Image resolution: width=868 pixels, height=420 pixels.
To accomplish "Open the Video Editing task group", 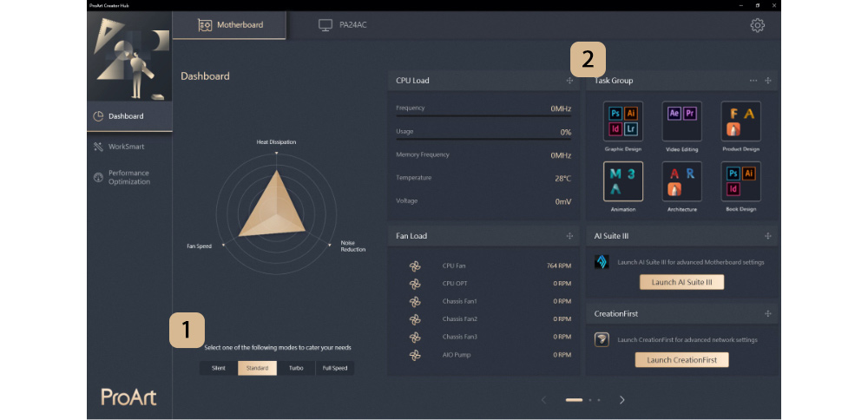I will coord(681,121).
